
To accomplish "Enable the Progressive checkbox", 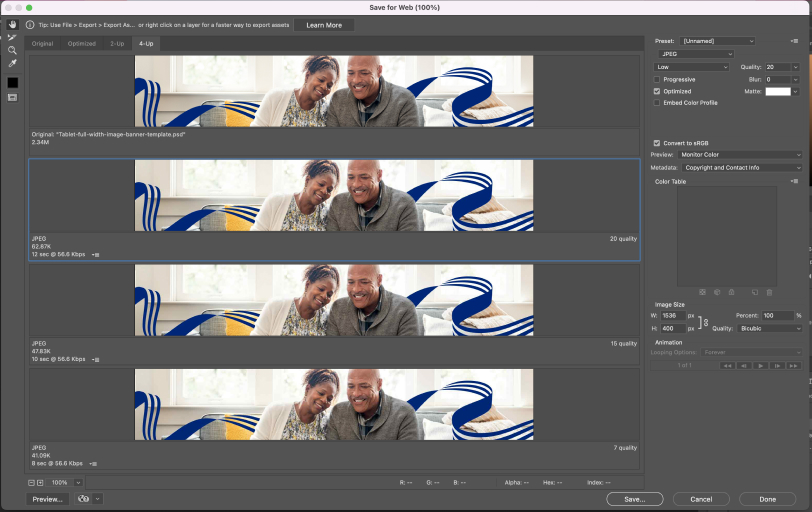I will [x=657, y=80].
